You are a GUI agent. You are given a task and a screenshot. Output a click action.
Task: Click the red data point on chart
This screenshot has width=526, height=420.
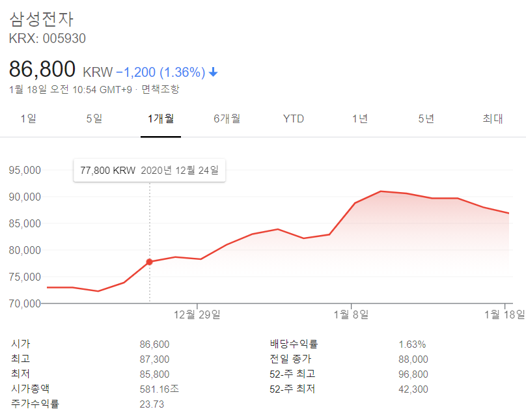149,262
